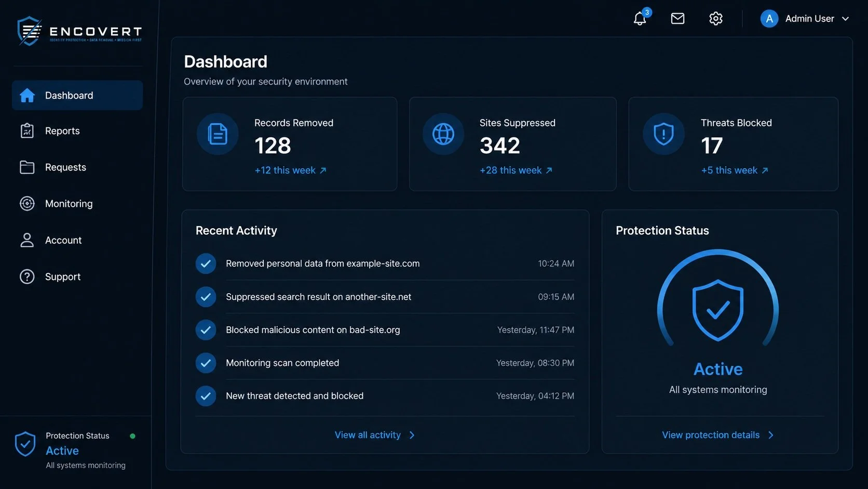The height and width of the screenshot is (489, 868).
Task: Go to Dashboard in the sidebar
Action: coord(77,95)
